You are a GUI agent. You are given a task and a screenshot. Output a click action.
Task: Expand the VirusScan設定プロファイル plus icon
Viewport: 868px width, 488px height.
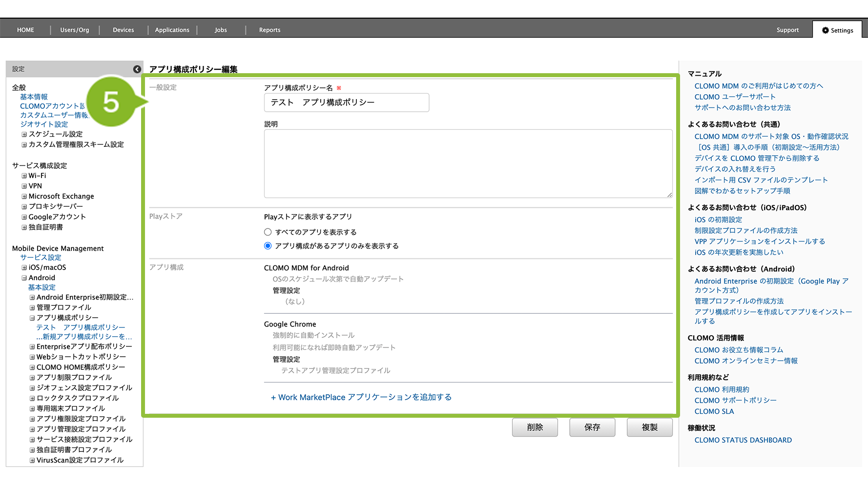32,460
